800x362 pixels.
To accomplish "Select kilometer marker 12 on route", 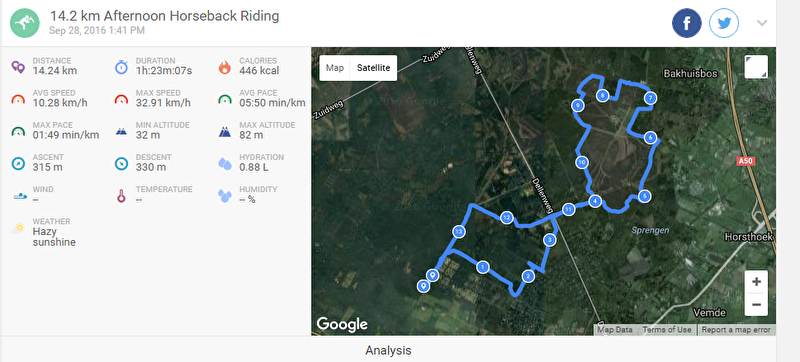I will point(506,218).
